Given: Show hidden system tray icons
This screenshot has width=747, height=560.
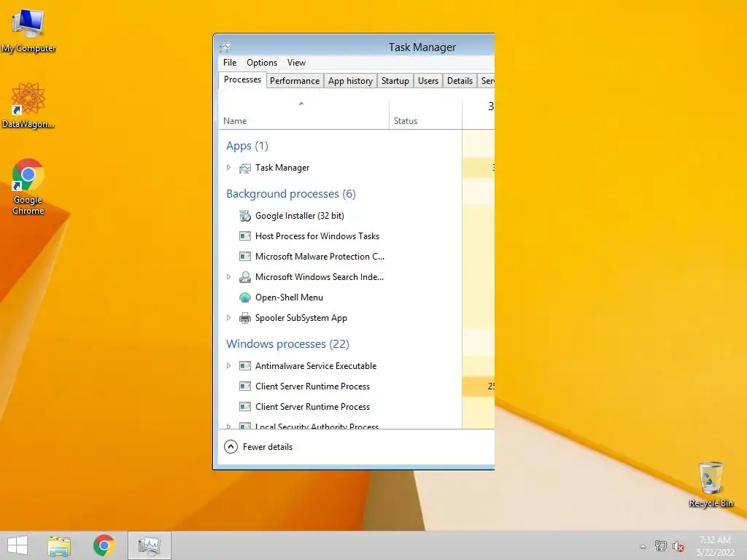Looking at the screenshot, I should point(643,546).
